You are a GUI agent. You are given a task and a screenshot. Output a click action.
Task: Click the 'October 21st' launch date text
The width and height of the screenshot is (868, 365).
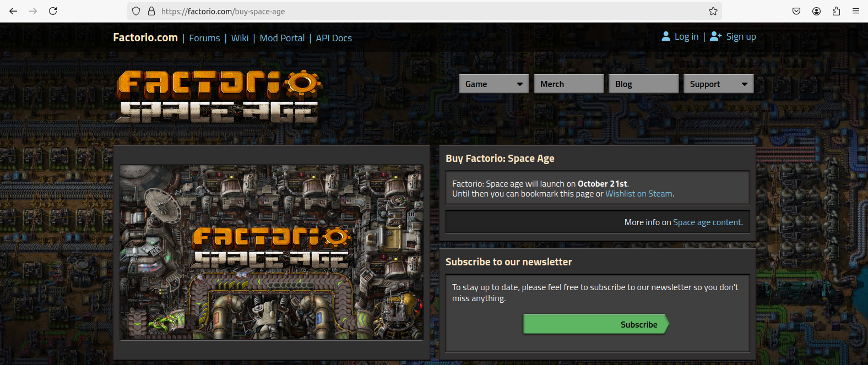[x=603, y=184]
